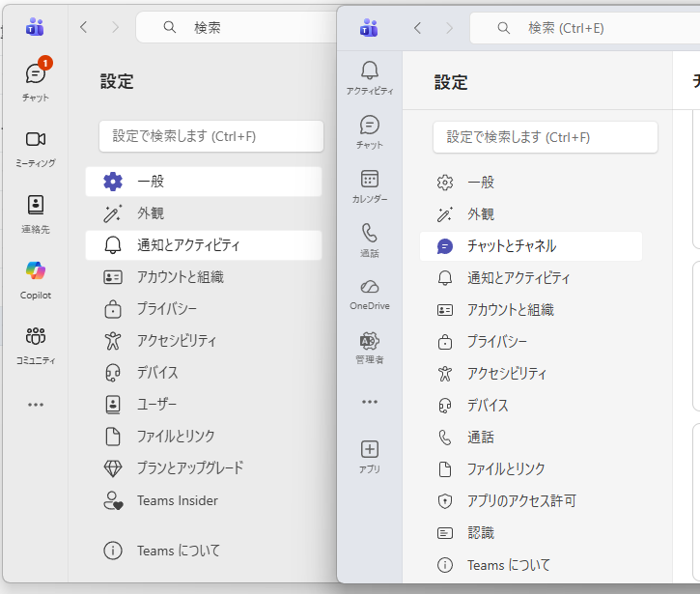Viewport: 700px width, 594px height.
Task: Click settings search field in right window
Action: click(546, 137)
